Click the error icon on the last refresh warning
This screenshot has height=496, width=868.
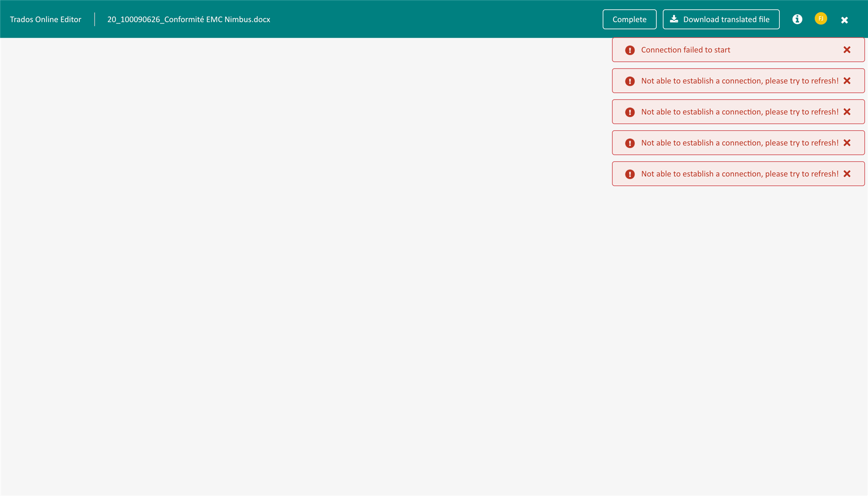pyautogui.click(x=630, y=174)
